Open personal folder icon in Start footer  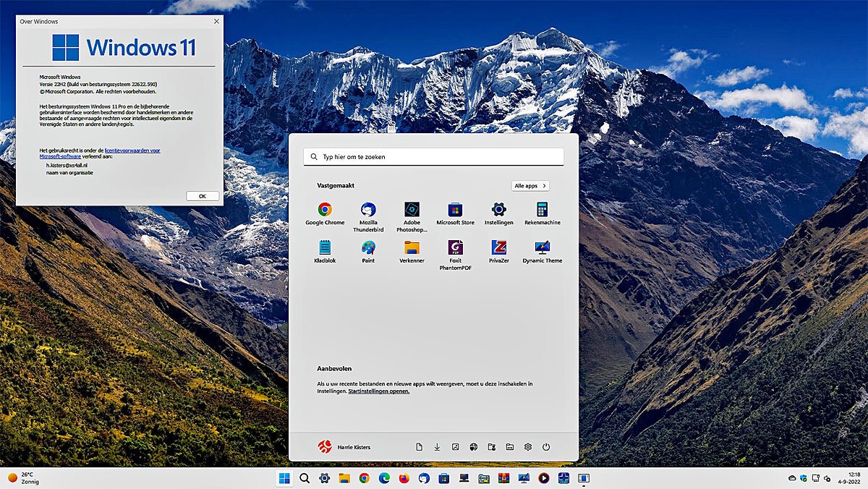(x=492, y=447)
